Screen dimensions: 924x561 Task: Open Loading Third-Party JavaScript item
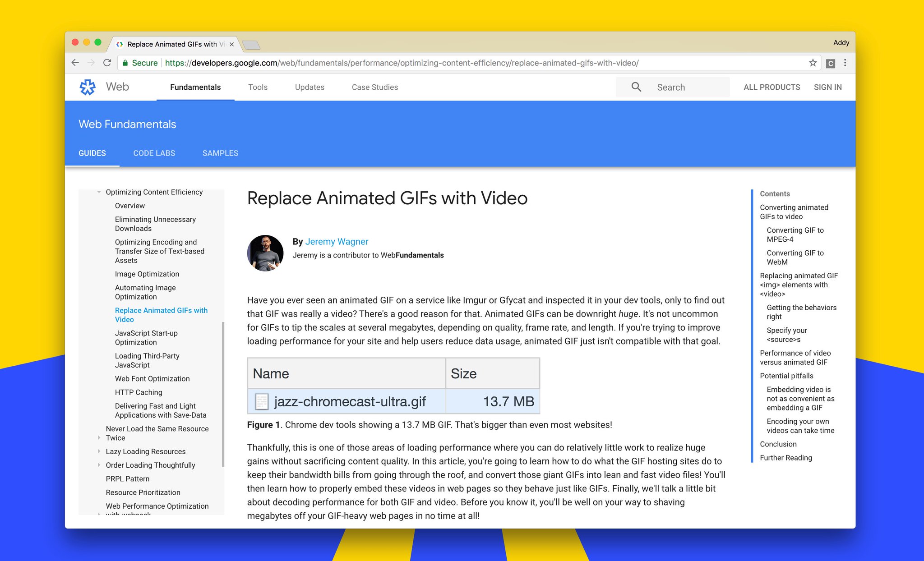click(147, 360)
